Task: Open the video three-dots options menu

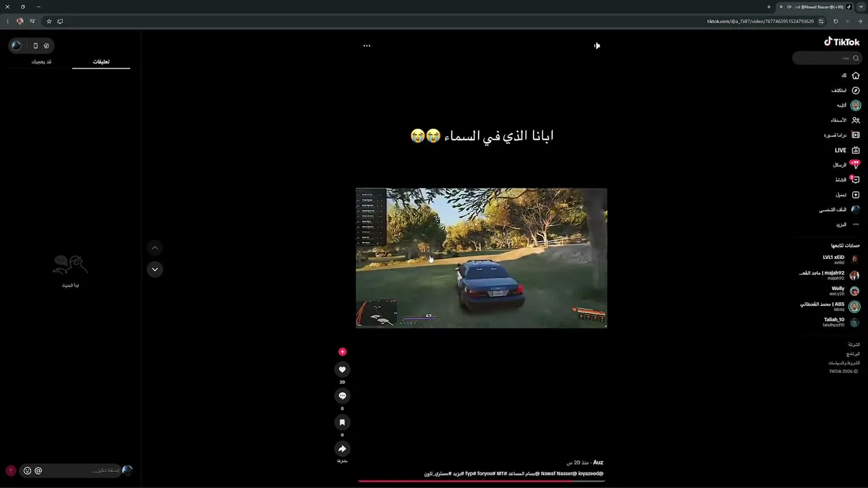Action: 367,46
